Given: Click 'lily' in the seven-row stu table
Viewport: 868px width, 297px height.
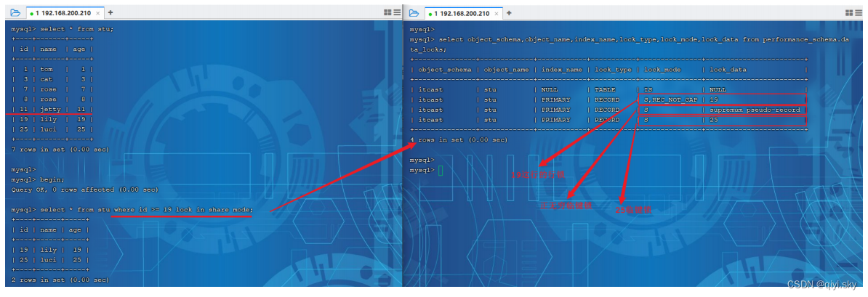Looking at the screenshot, I should point(48,120).
